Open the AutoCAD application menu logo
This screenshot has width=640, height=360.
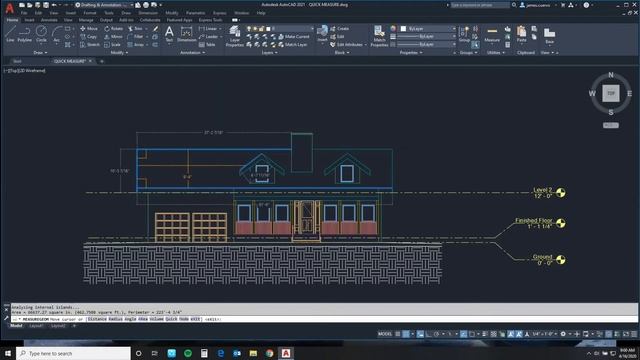pos(9,8)
